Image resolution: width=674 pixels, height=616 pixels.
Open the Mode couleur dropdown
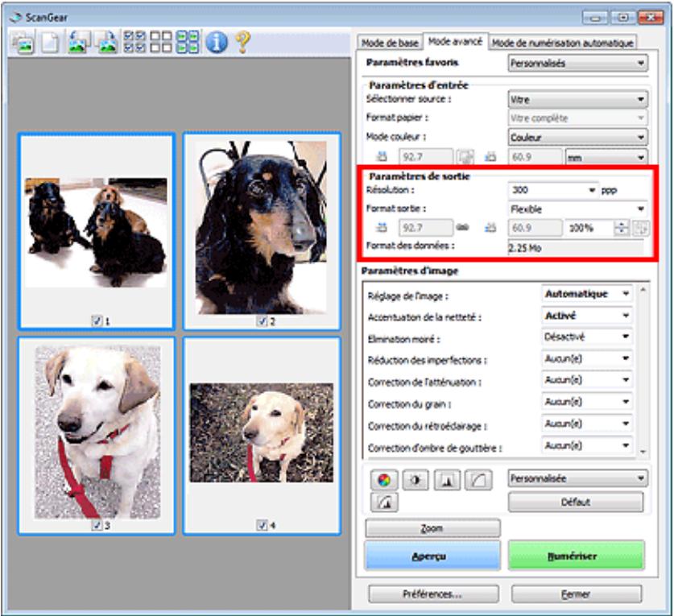[577, 137]
